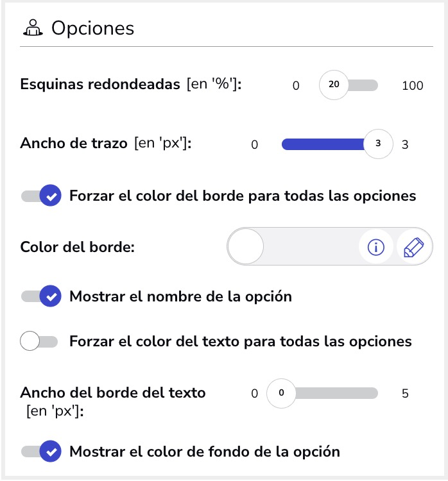Toggle off 'Mostrar el nombre de la opción'
Viewport: 448px width, 481px height.
tap(41, 296)
